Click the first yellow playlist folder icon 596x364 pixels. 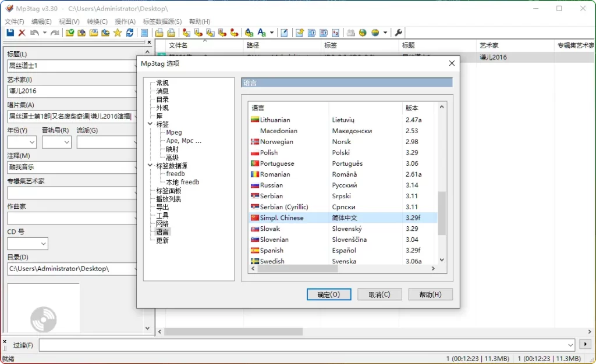[159, 33]
